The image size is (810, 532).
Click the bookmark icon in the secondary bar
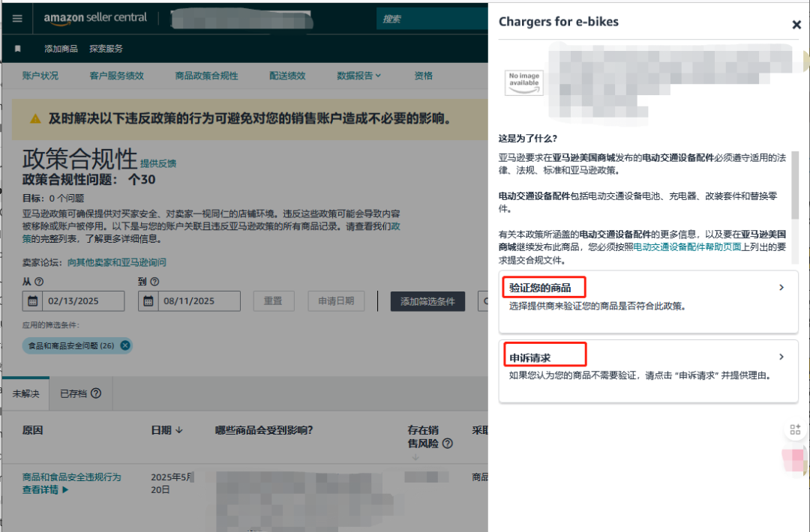point(17,49)
